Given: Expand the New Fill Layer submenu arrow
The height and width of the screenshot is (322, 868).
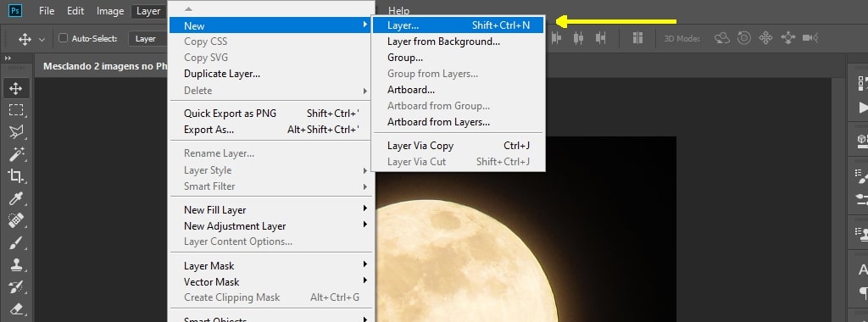Looking at the screenshot, I should [x=365, y=208].
